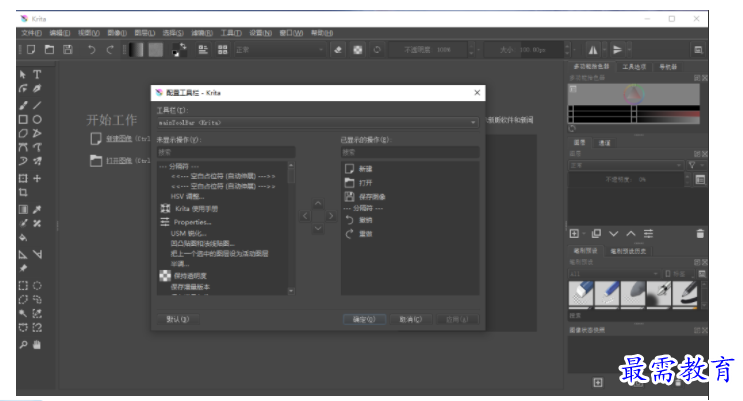
Task: Select the fill bucket tool
Action: 23,237
